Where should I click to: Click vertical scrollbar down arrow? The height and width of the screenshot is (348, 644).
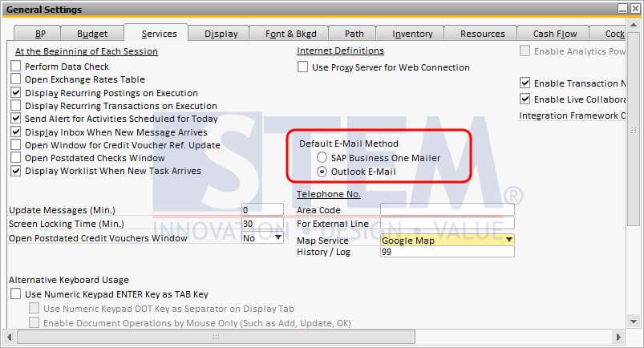[x=634, y=322]
